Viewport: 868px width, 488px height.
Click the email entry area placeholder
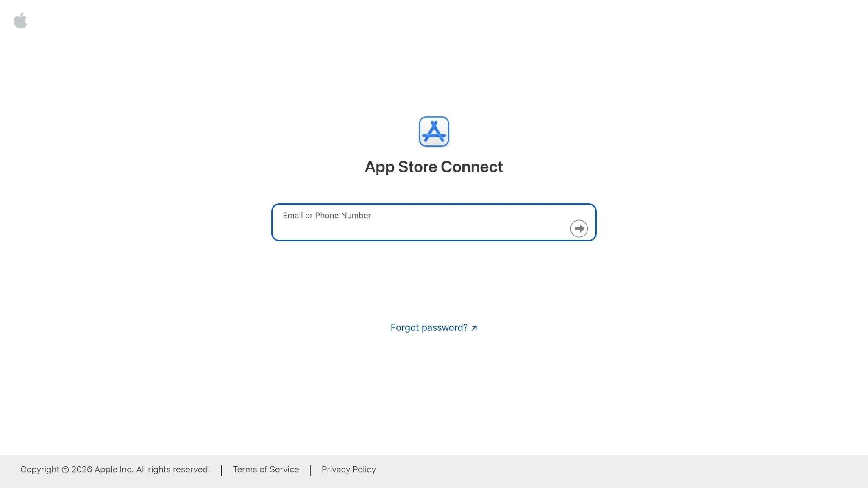[x=326, y=215]
